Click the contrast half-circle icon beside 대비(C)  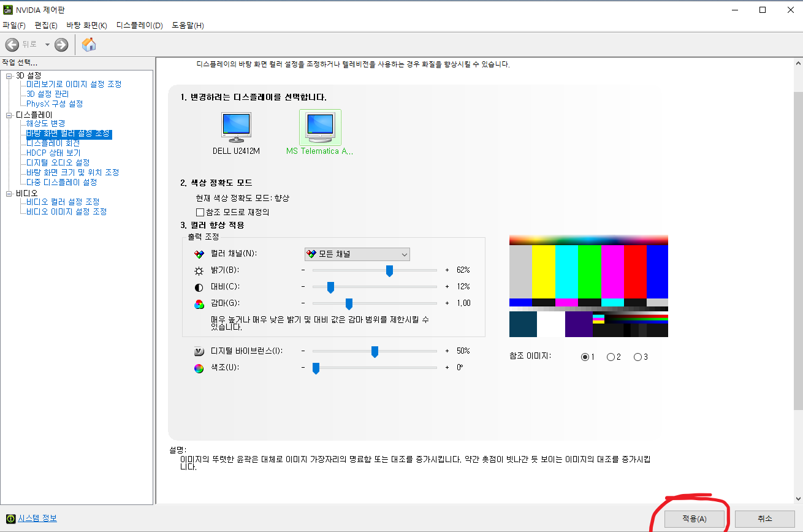pyautogui.click(x=199, y=287)
